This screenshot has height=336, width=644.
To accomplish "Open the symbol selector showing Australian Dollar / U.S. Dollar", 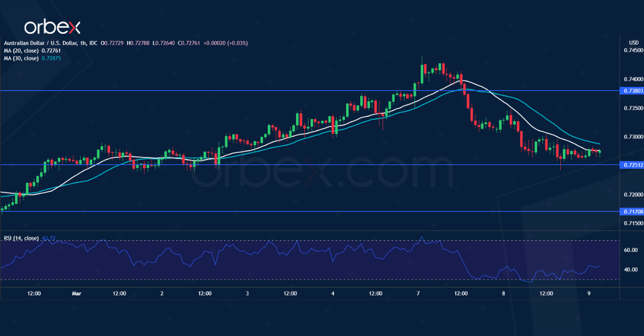I will [43, 42].
